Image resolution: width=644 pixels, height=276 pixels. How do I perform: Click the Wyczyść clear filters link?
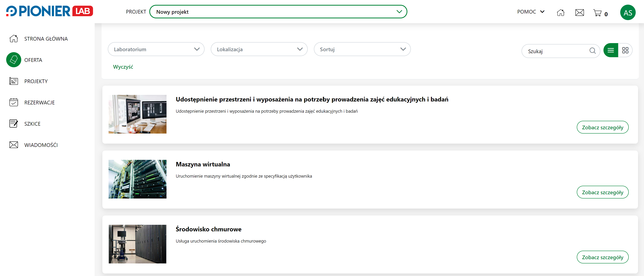click(123, 67)
